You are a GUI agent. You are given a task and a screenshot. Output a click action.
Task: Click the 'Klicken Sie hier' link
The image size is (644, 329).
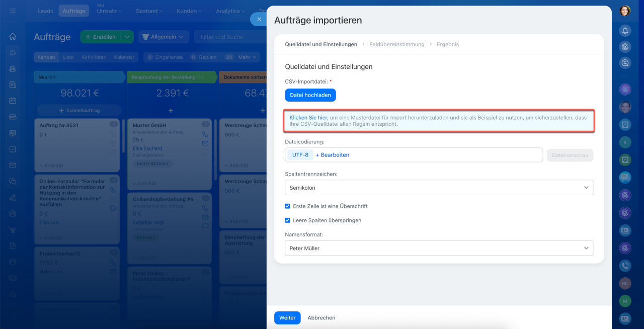click(308, 118)
